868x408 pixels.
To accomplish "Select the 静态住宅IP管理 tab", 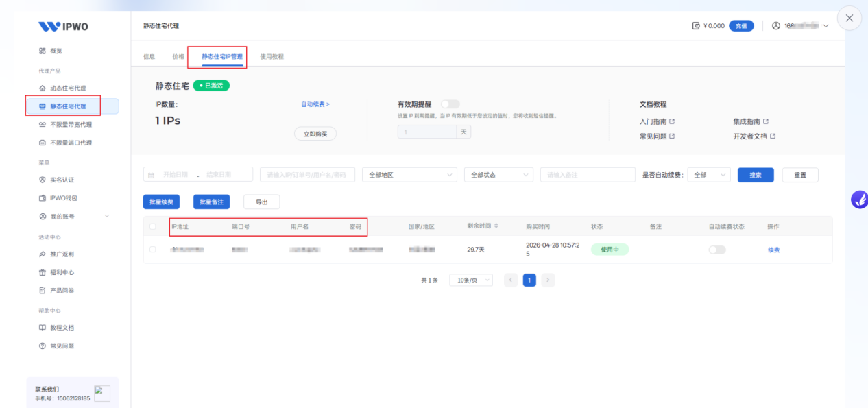I will coord(222,56).
